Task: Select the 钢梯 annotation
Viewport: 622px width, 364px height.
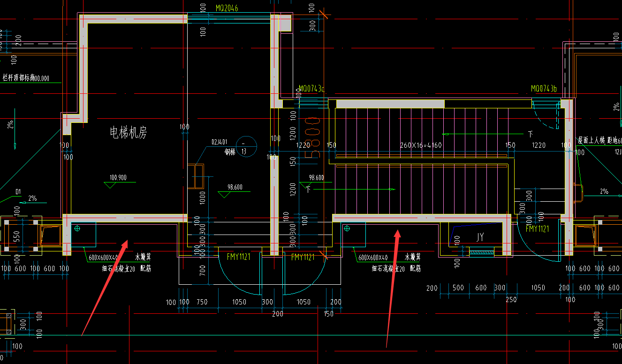Action: click(229, 152)
